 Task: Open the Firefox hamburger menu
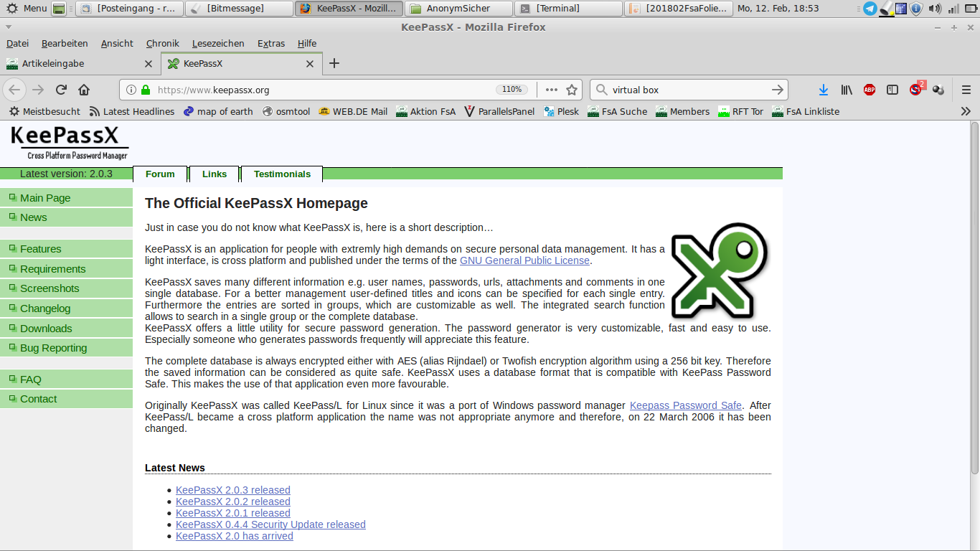(966, 90)
